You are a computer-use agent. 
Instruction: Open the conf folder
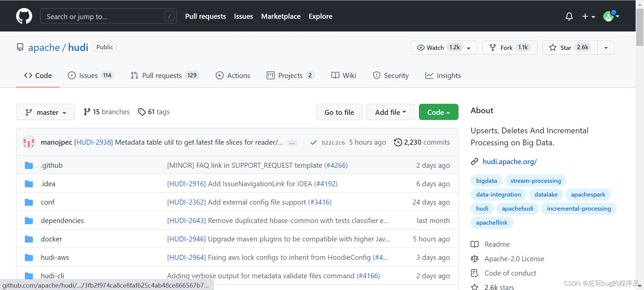47,202
